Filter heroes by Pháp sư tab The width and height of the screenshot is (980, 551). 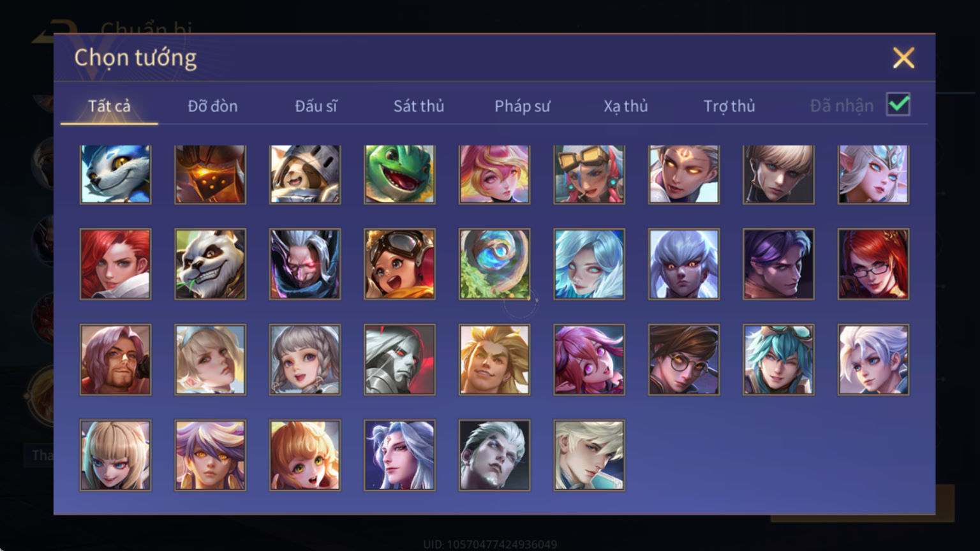click(522, 106)
